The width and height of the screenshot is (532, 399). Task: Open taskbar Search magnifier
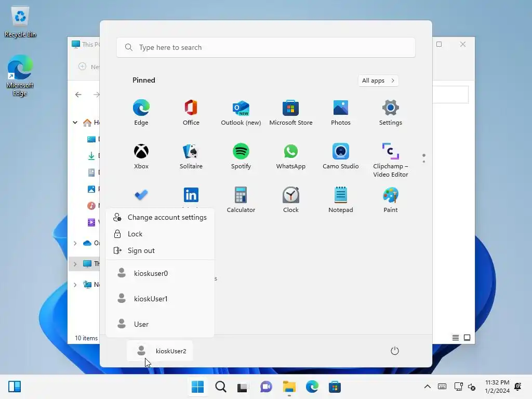[220, 387]
